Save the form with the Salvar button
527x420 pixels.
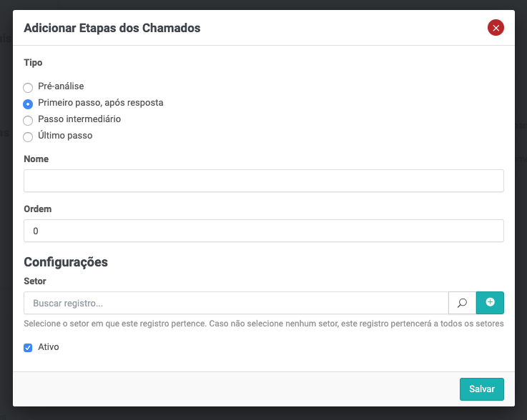point(481,389)
